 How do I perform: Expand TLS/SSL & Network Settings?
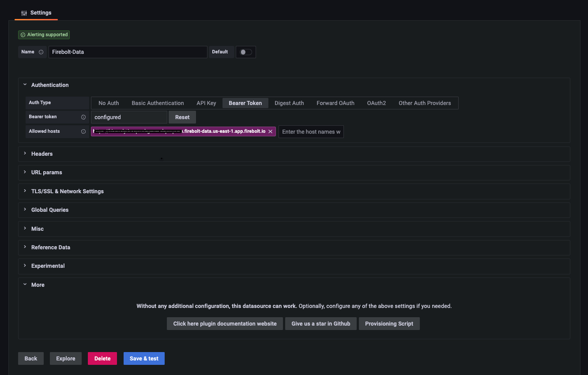click(68, 191)
